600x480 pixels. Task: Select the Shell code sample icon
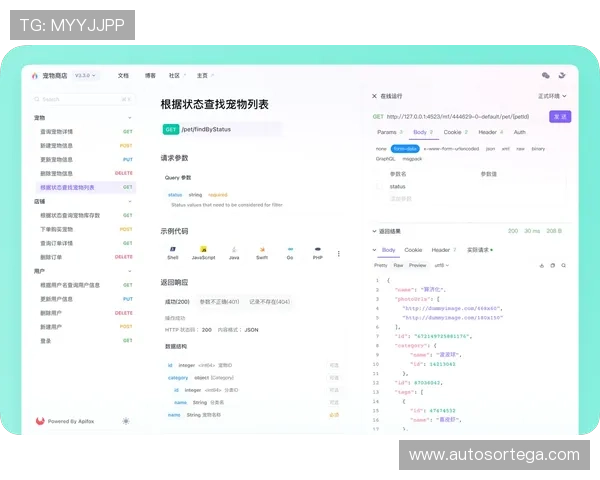(173, 249)
